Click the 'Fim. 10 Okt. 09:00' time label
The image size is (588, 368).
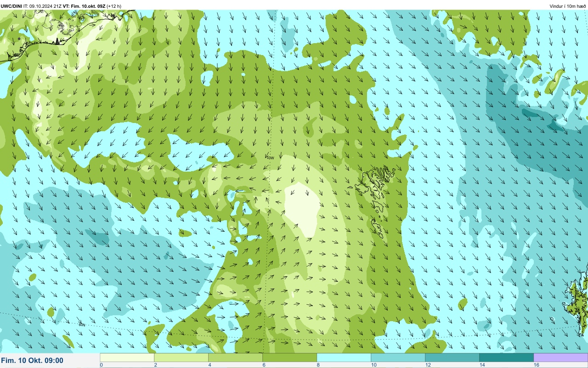(x=32, y=361)
